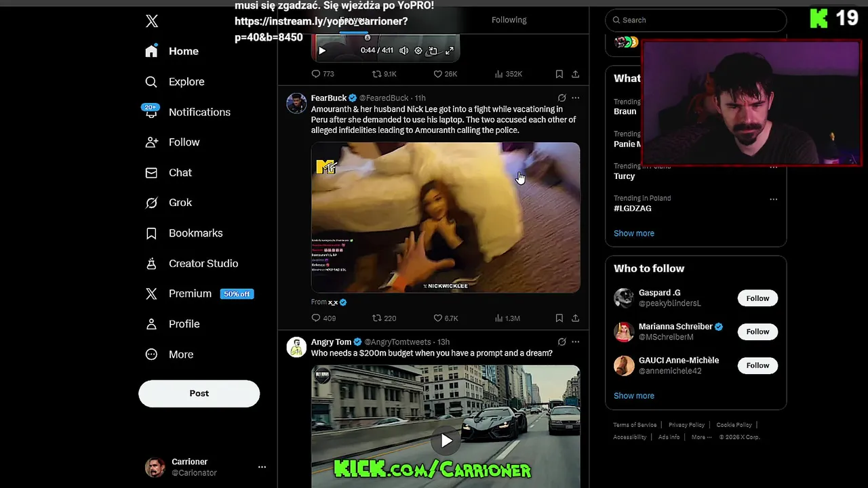Open FearBuck profile avatar
Viewport: 868px width, 488px height.
click(x=296, y=103)
